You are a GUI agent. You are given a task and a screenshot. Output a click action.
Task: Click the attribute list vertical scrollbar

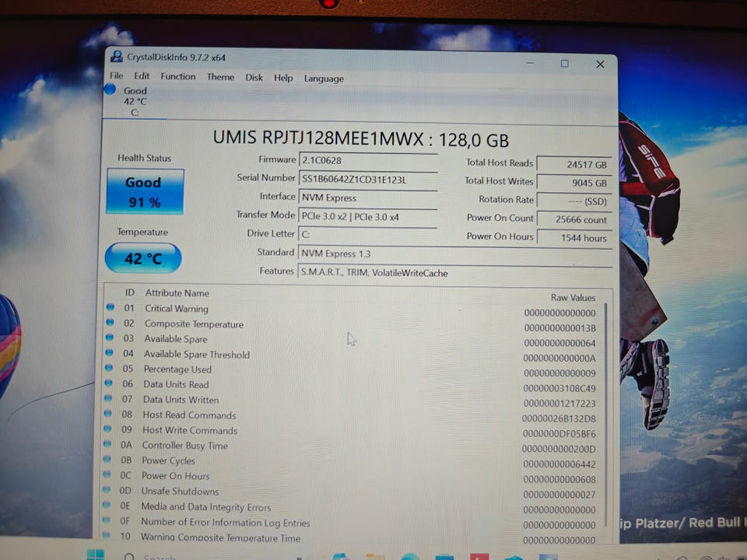pos(606,415)
